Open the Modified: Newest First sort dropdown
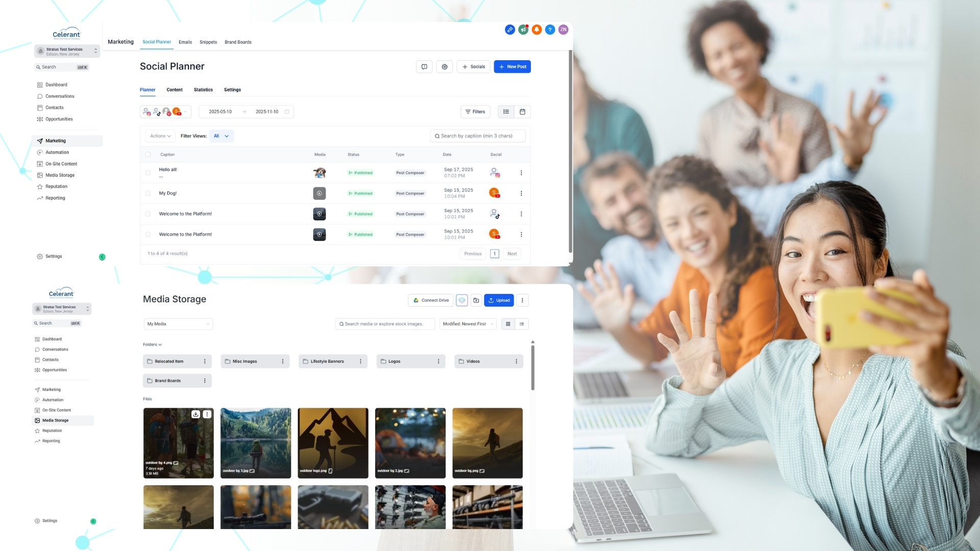The image size is (980, 551). 468,324
